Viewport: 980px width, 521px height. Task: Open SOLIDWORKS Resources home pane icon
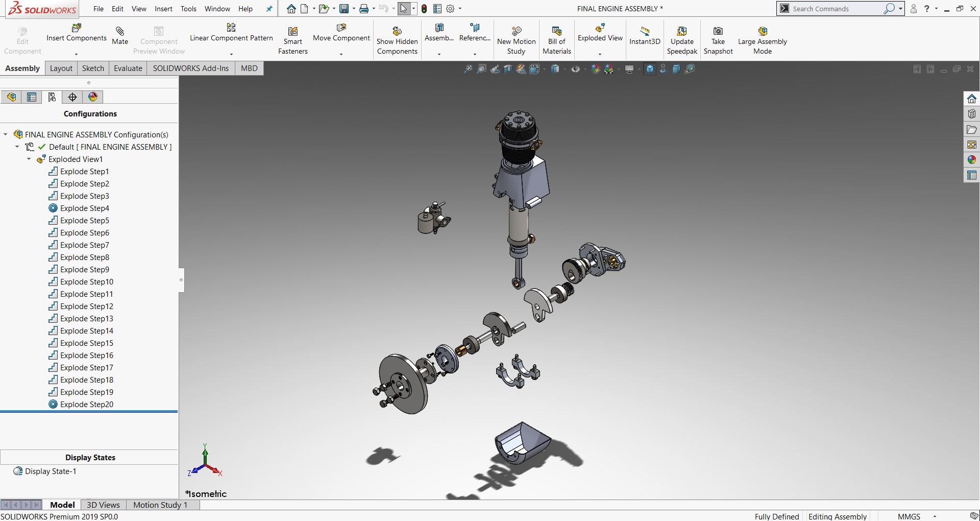[972, 99]
